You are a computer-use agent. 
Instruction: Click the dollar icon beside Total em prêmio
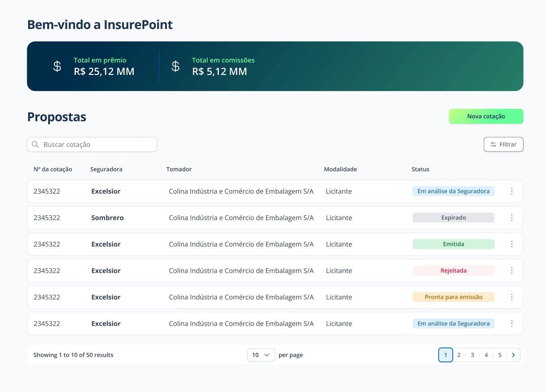(x=57, y=66)
